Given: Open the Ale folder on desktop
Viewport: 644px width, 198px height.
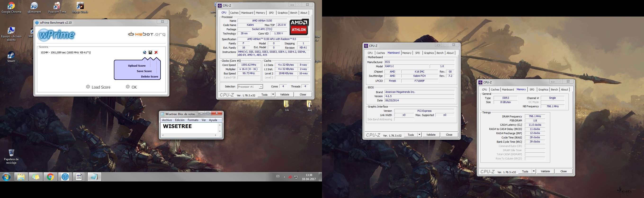Looking at the screenshot, I should pos(309,106).
